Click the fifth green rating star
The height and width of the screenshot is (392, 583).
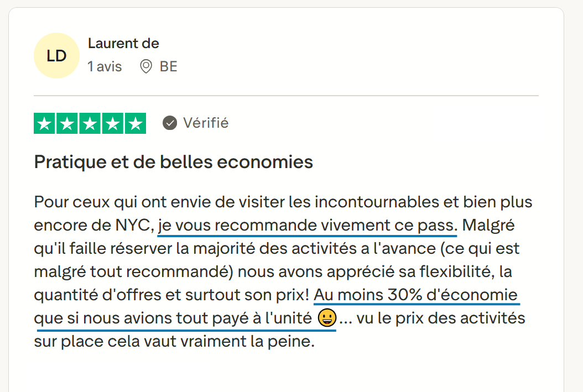click(135, 123)
